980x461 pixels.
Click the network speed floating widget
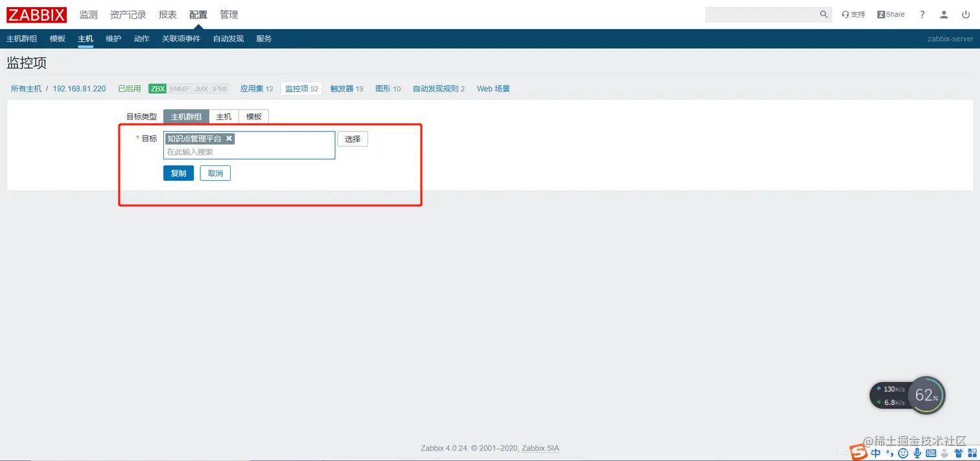[x=890, y=396]
